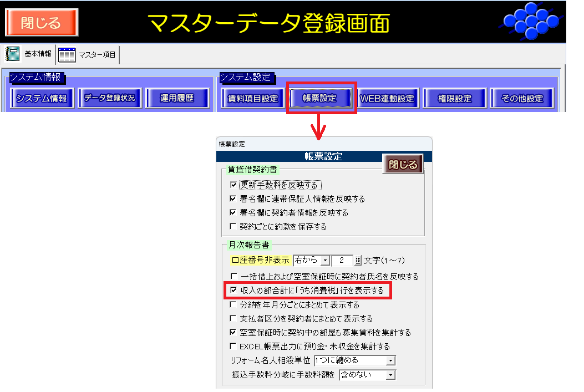The width and height of the screenshot is (584, 392).
Task: Expand the リフォーム名人相殺単位 dropdown
Action: [391, 360]
